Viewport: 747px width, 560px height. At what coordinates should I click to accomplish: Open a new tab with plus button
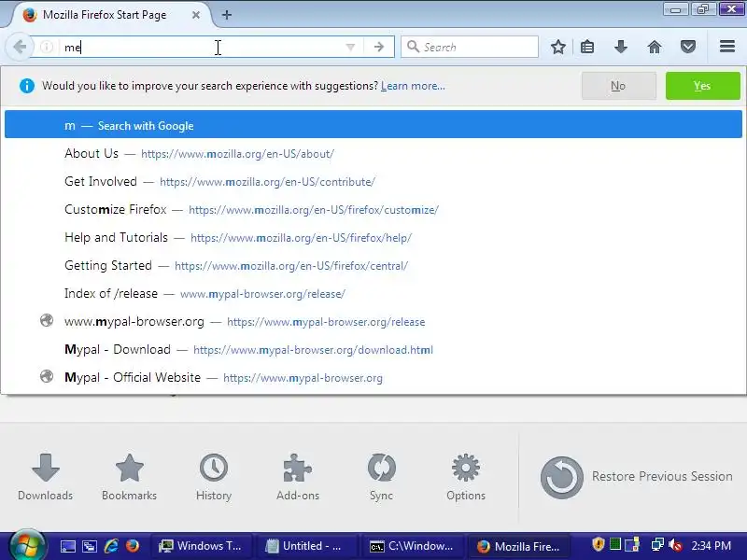(227, 15)
